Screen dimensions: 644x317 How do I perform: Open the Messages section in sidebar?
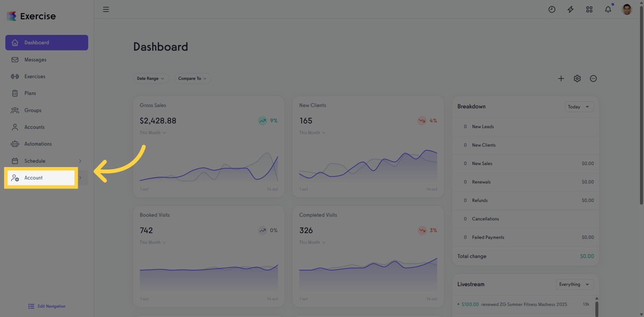pos(35,59)
